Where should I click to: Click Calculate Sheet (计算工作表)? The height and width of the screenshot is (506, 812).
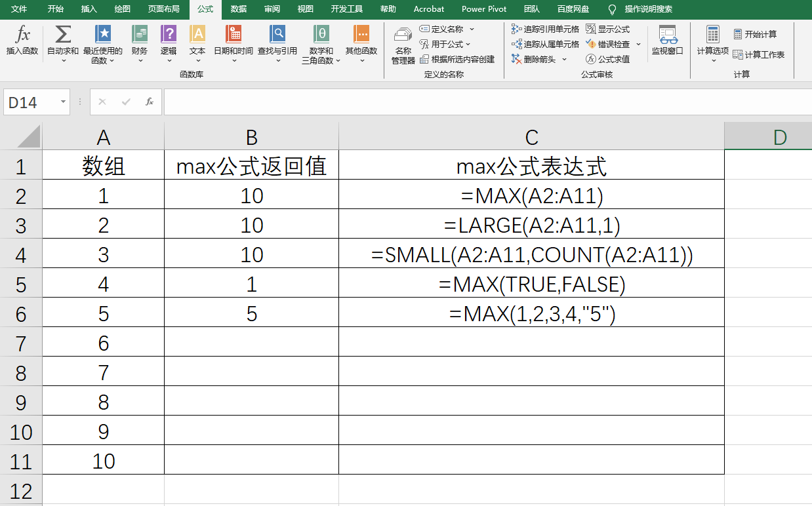pyautogui.click(x=758, y=54)
